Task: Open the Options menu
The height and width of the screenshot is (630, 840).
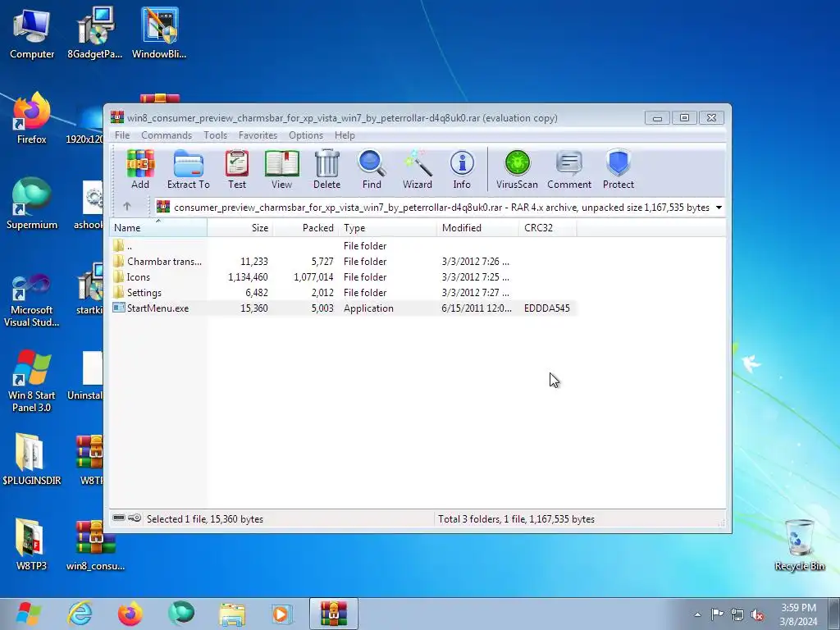Action: click(306, 135)
